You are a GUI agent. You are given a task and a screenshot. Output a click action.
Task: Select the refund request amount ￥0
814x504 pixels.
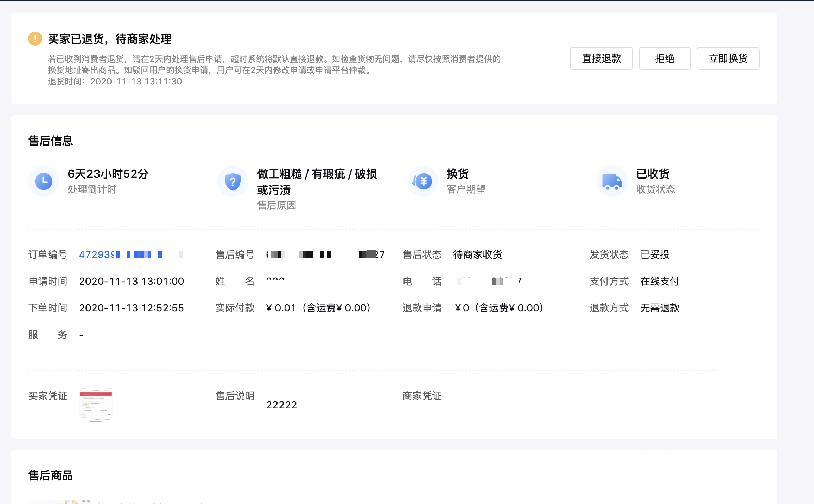[462, 308]
